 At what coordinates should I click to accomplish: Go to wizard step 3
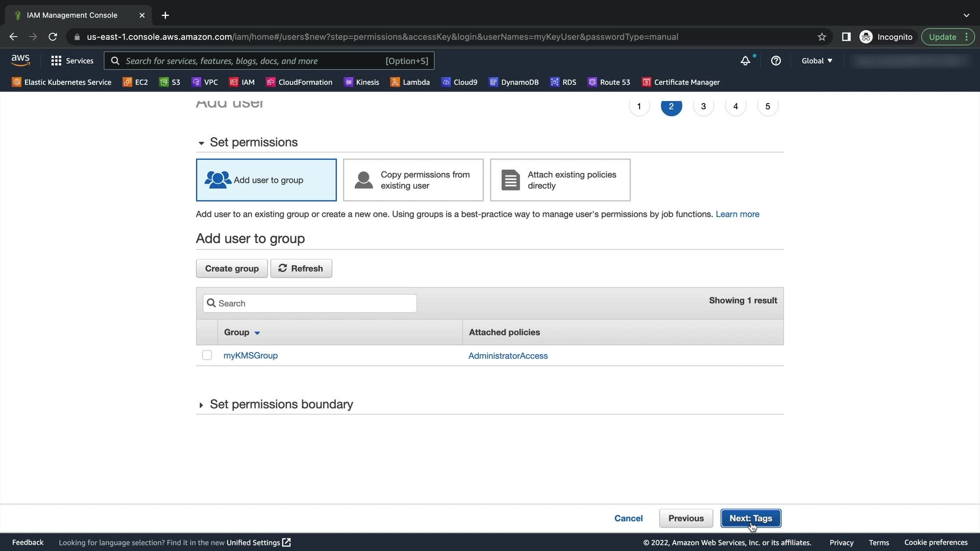[x=703, y=106]
